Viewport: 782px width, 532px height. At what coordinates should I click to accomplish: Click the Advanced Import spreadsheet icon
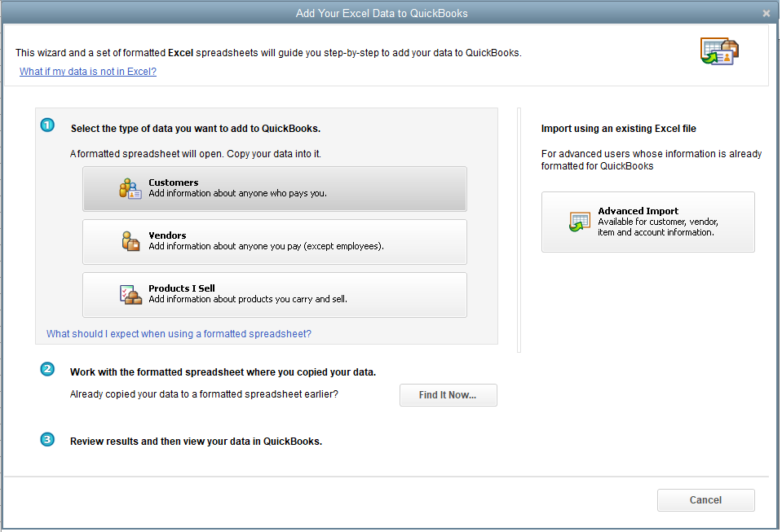[x=580, y=222]
